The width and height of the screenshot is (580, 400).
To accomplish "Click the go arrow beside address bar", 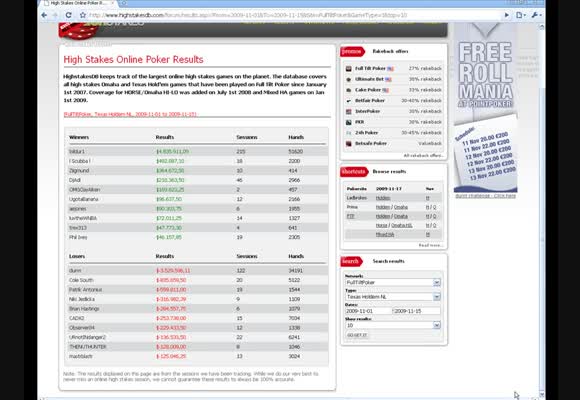I will (506, 15).
